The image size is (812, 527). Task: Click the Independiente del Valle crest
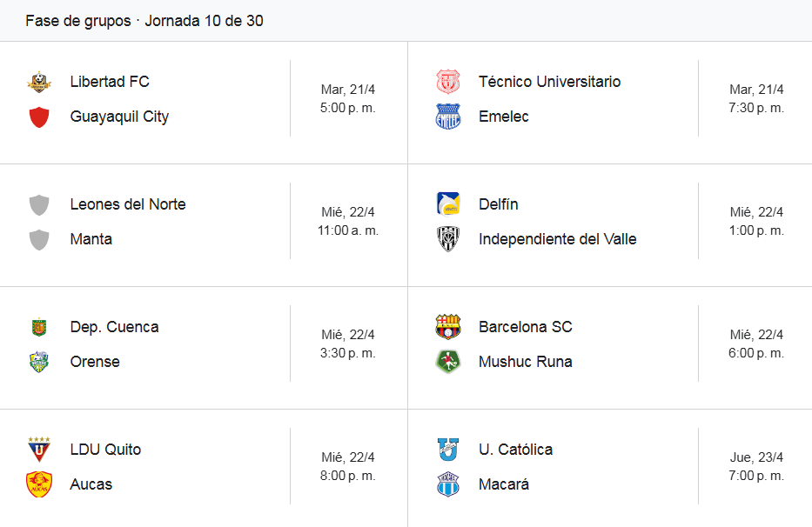[447, 239]
